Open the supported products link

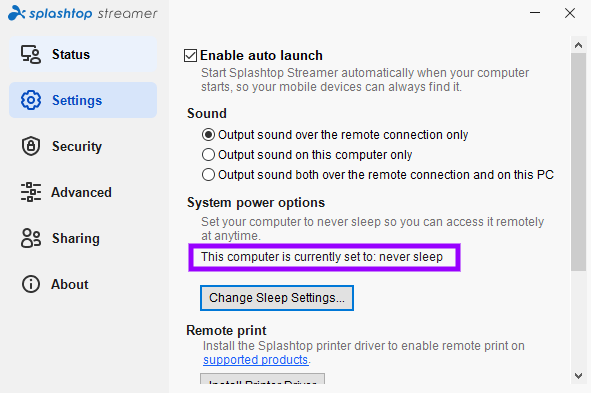point(256,360)
